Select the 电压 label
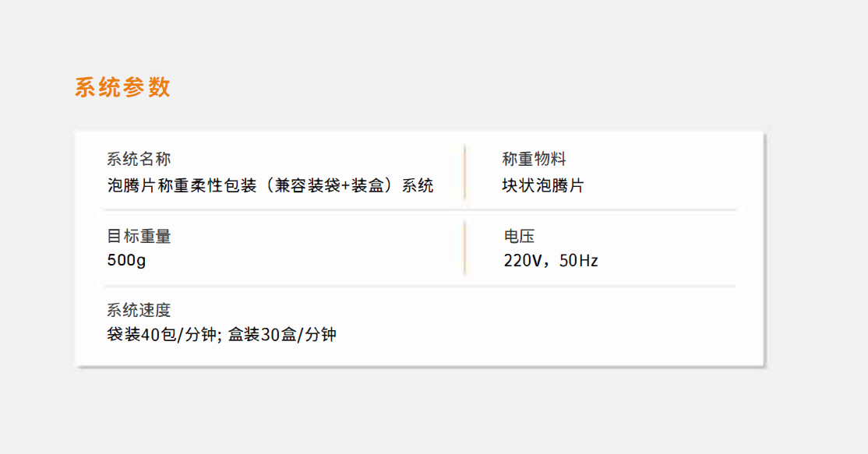The image size is (868, 454). point(519,236)
